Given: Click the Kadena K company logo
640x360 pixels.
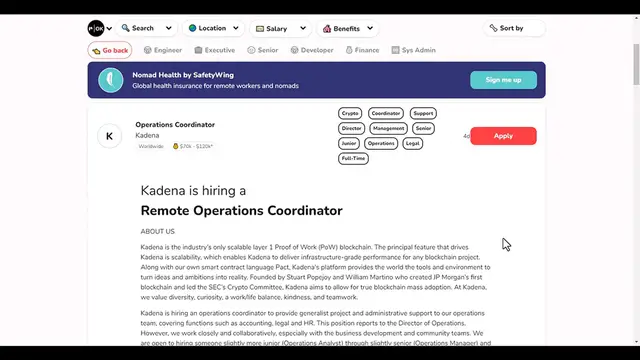Looking at the screenshot, I should (109, 136).
